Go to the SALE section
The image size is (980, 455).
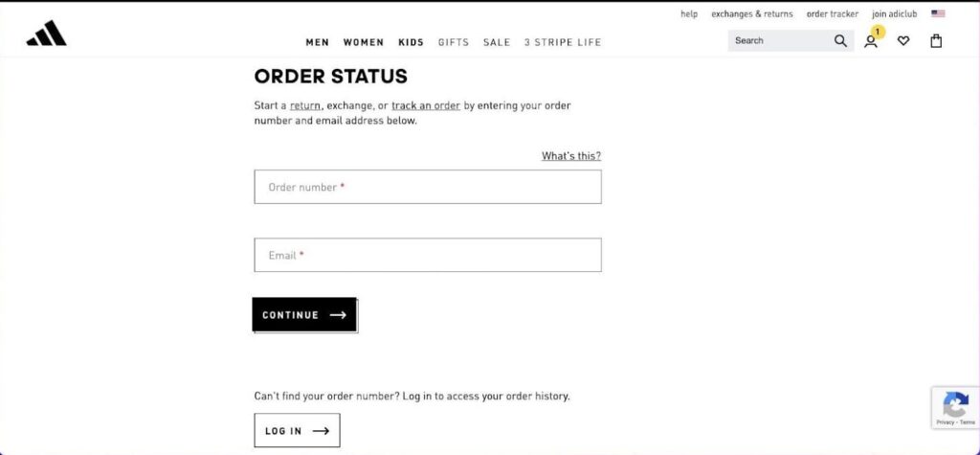[x=497, y=42]
